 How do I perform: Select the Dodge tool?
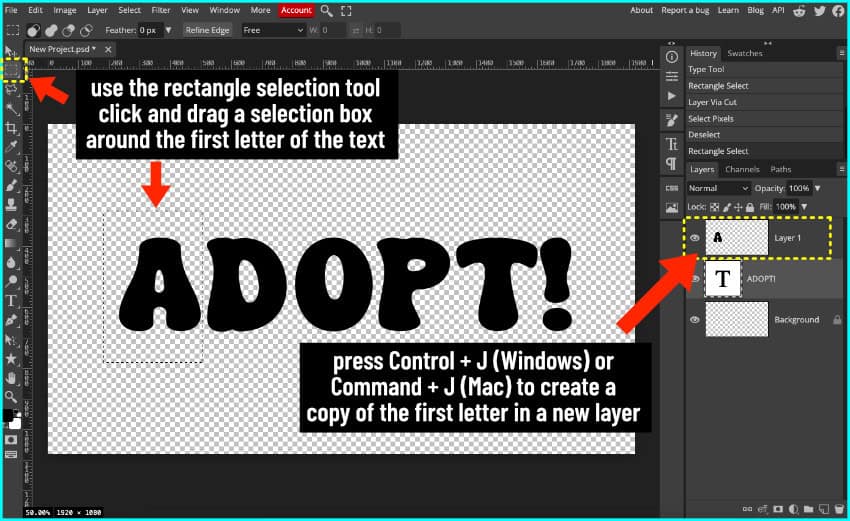(x=11, y=281)
